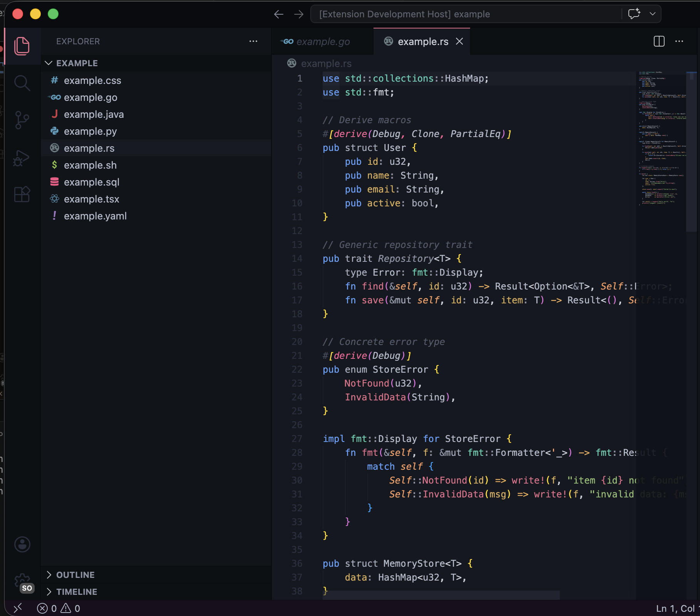Open the Extensions view
The width and height of the screenshot is (700, 616).
coord(22,194)
